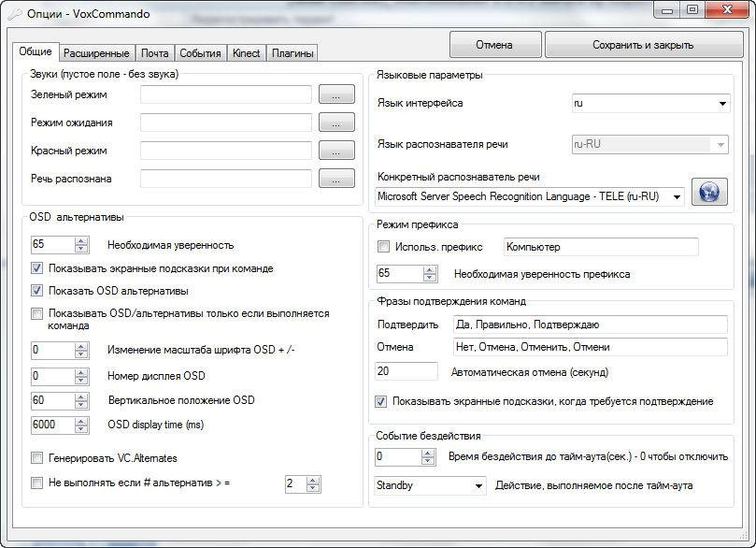The width and height of the screenshot is (756, 548).
Task: Click Автоматическая отмена seconds field
Action: point(407,371)
